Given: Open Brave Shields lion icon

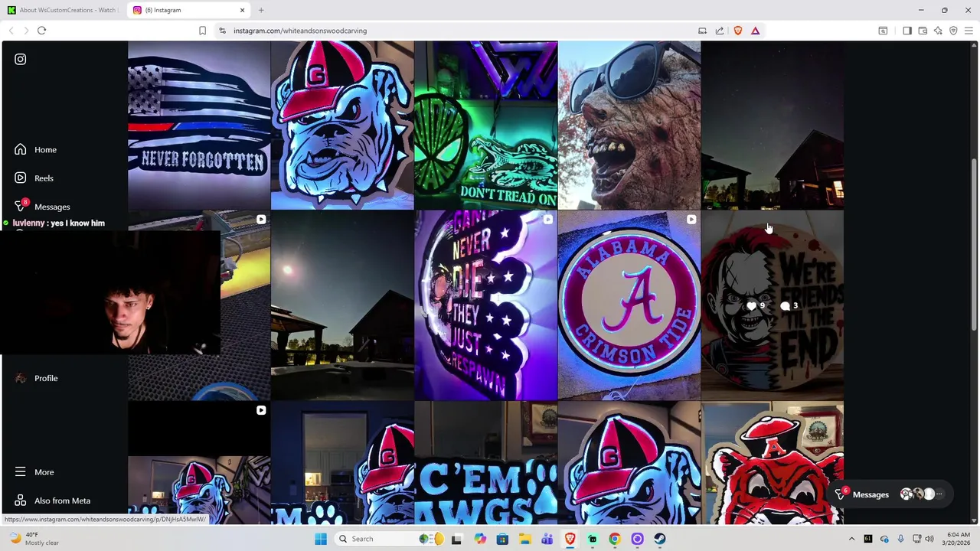Looking at the screenshot, I should point(738,31).
